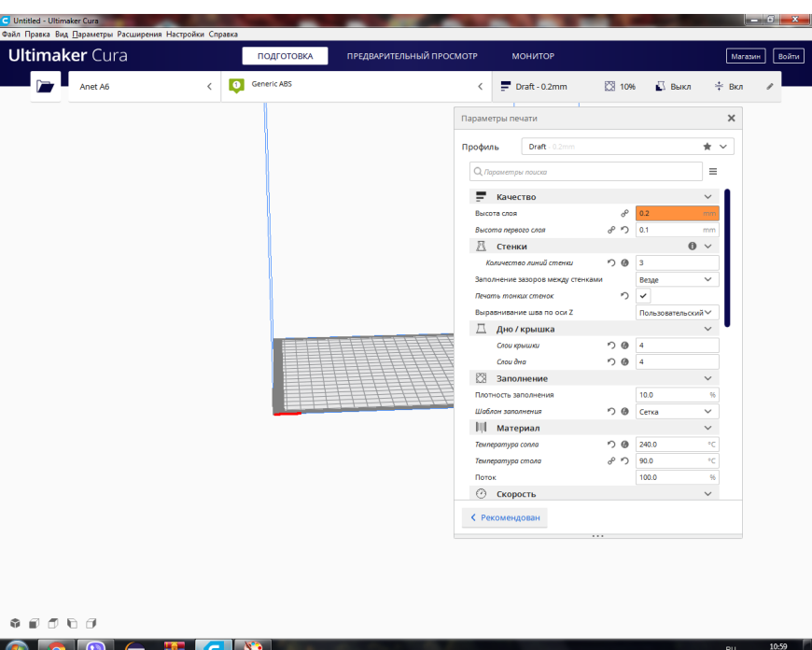Click the settings panel vertical scrollbar
The height and width of the screenshot is (650, 812).
(727, 258)
